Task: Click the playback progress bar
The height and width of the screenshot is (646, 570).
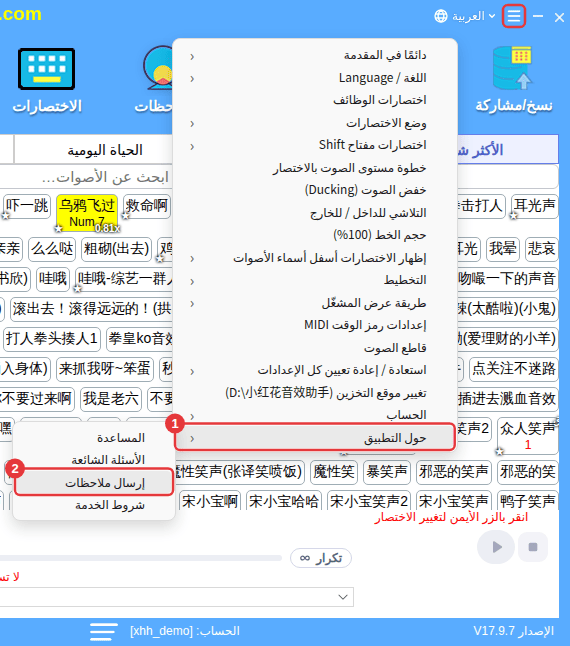Action: pyautogui.click(x=140, y=558)
